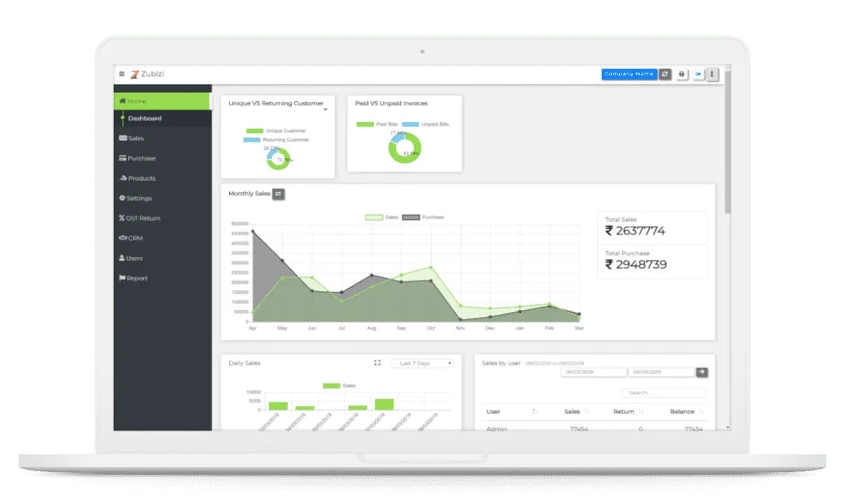Image resolution: width=841 pixels, height=504 pixels.
Task: Click the Total Sales value 2637774
Action: 635,231
